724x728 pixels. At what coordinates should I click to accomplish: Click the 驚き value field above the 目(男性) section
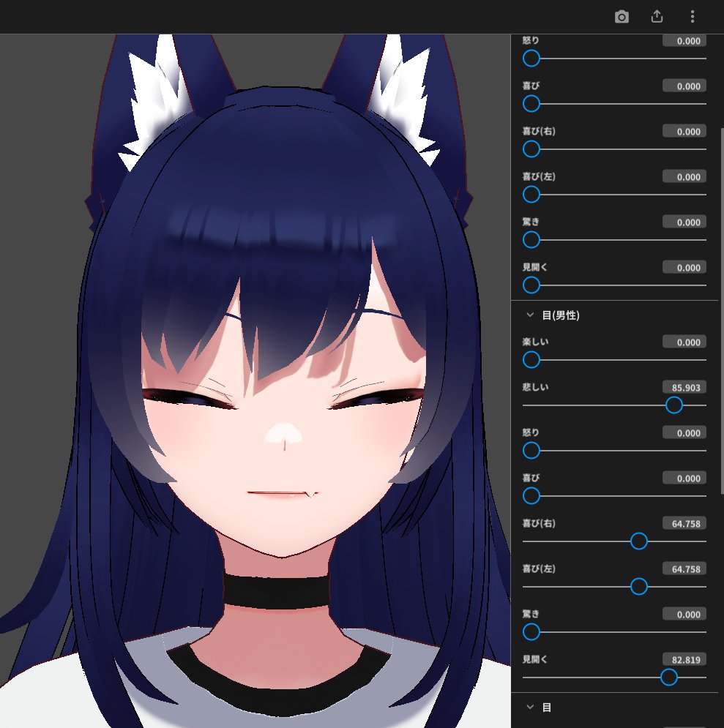coord(684,222)
